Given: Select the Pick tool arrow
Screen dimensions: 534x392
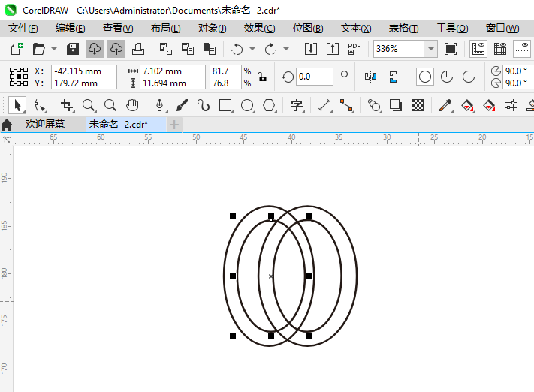Looking at the screenshot, I should coord(18,105).
